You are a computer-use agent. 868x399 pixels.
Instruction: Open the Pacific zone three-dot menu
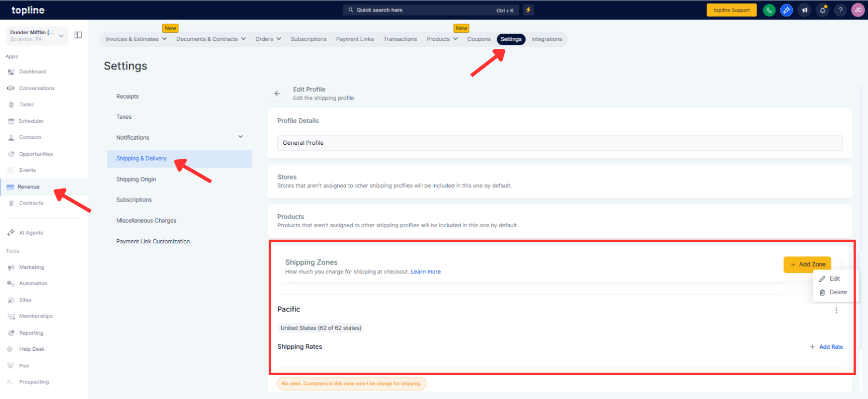pos(836,310)
